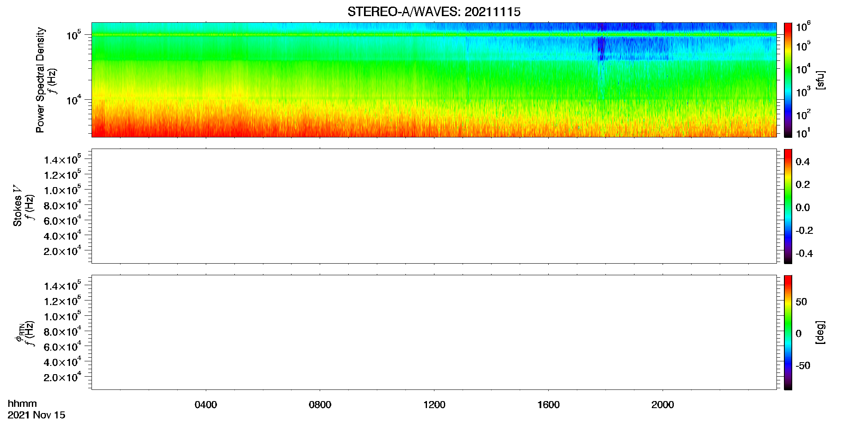Click the hhmm time format label

coord(22,404)
